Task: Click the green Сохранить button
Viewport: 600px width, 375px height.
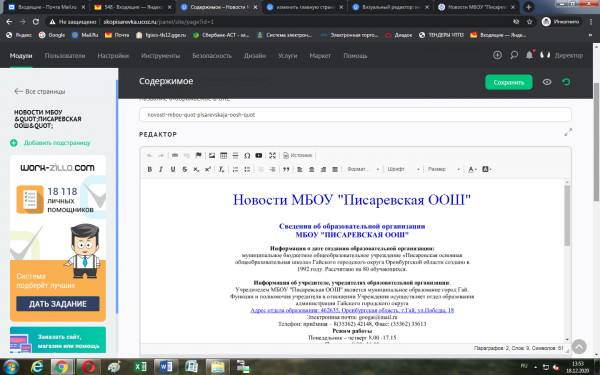Action: [509, 82]
